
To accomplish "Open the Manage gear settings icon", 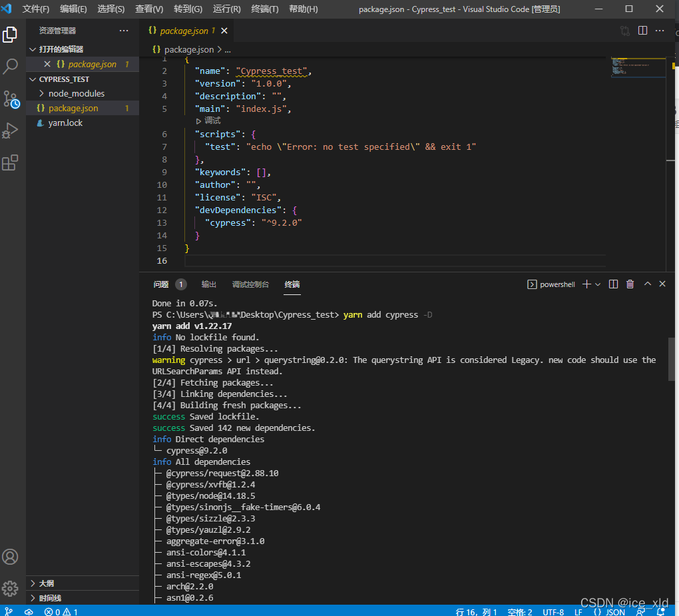I will coord(11,588).
